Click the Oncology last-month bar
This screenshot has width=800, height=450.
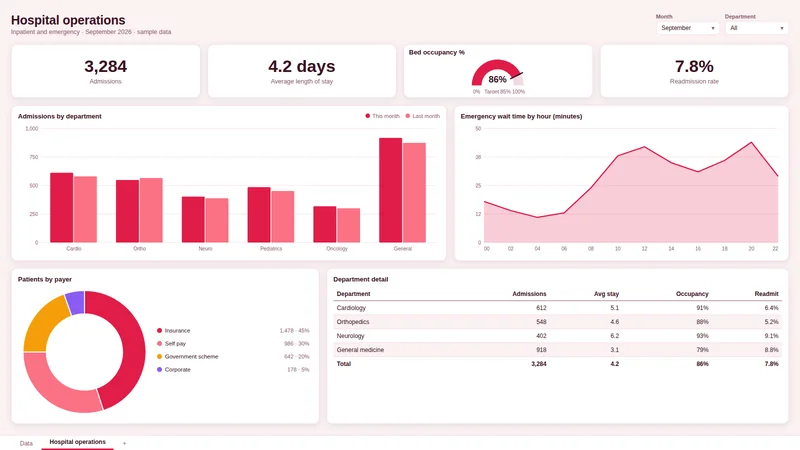coord(348,226)
